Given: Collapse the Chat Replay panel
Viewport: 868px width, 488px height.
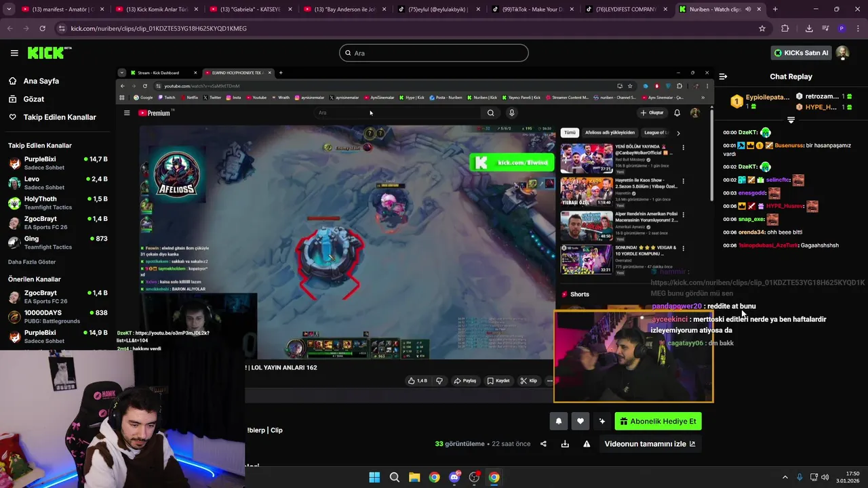Looking at the screenshot, I should click(x=723, y=77).
